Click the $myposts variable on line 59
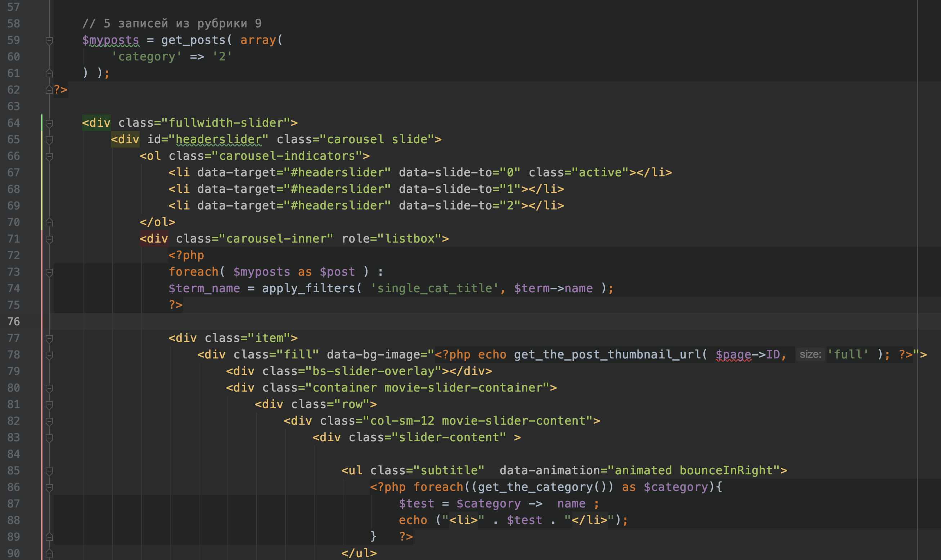The height and width of the screenshot is (560, 941). coord(111,40)
